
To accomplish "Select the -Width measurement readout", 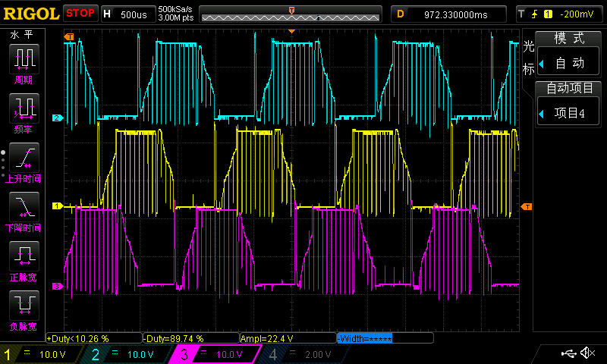I will point(385,338).
